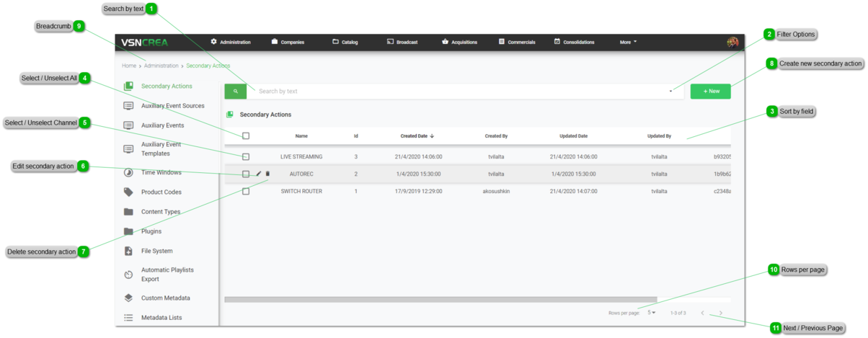Toggle the select all checkbox in table header
Screen dimensions: 868x338
coord(246,135)
